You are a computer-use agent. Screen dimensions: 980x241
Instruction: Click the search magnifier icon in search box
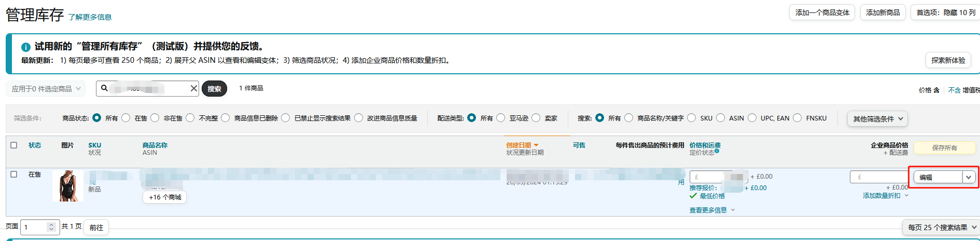pyautogui.click(x=104, y=88)
